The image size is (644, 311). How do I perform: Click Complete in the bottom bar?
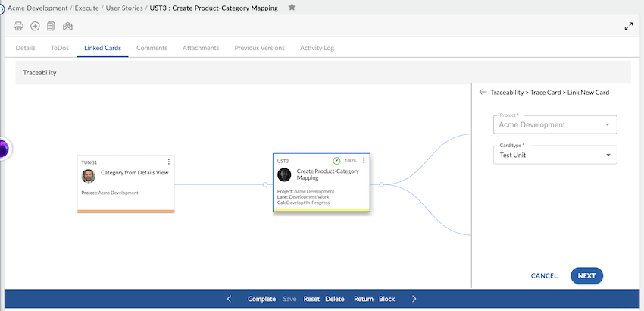(x=261, y=299)
